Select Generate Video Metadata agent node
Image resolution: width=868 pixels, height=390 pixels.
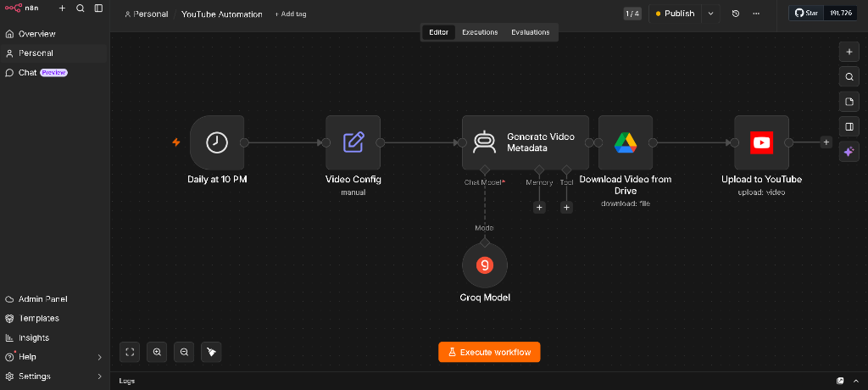click(x=526, y=142)
